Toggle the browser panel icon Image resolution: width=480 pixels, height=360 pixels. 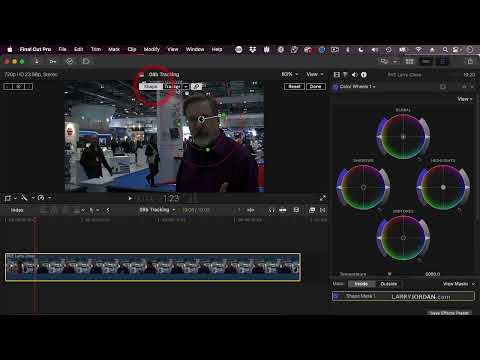click(409, 61)
